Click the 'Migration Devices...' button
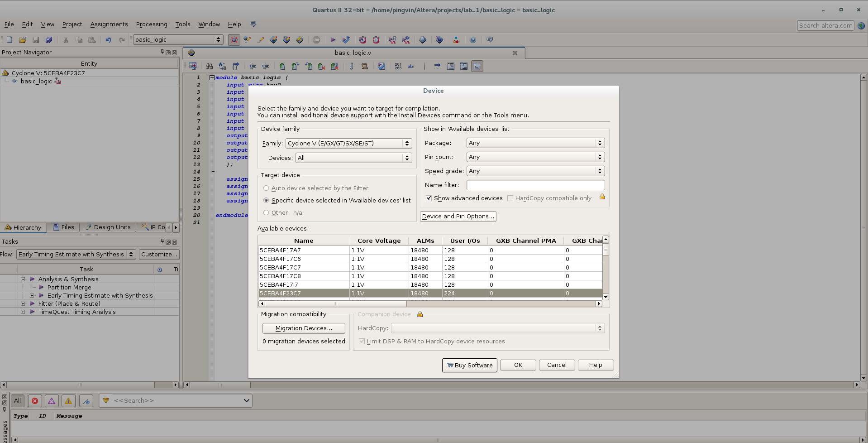Image resolution: width=868 pixels, height=443 pixels. pos(304,328)
